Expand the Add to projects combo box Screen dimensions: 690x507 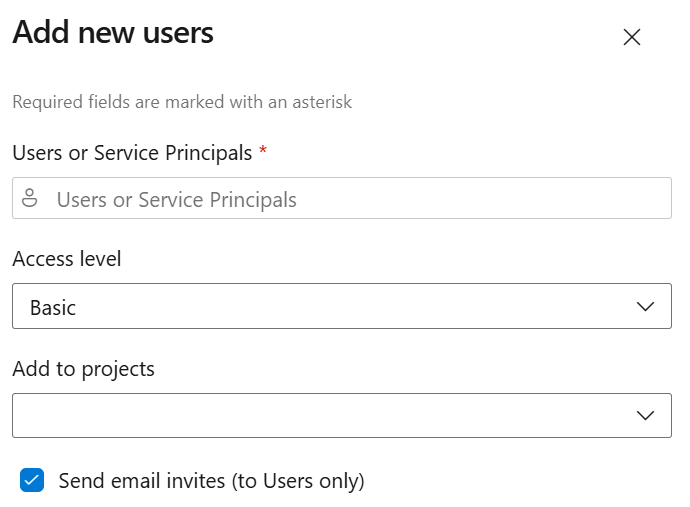[341, 415]
